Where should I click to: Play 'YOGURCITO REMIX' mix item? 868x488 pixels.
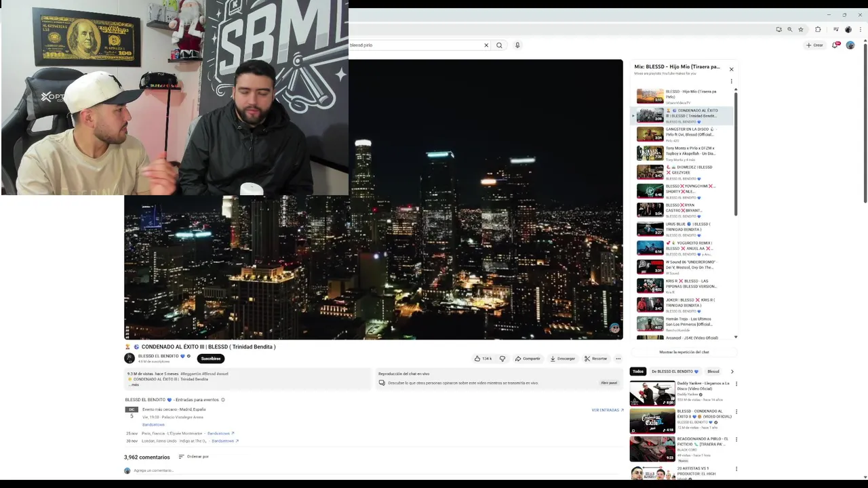tap(684, 248)
